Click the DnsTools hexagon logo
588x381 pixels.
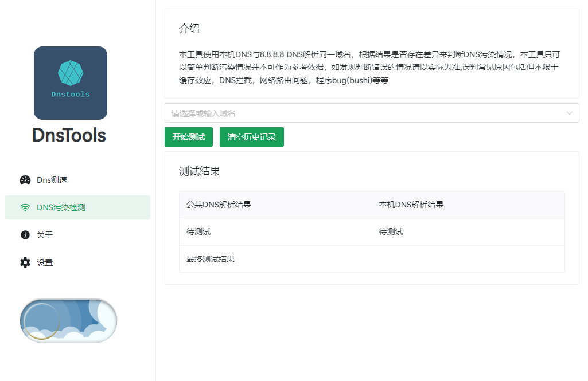[x=70, y=72]
